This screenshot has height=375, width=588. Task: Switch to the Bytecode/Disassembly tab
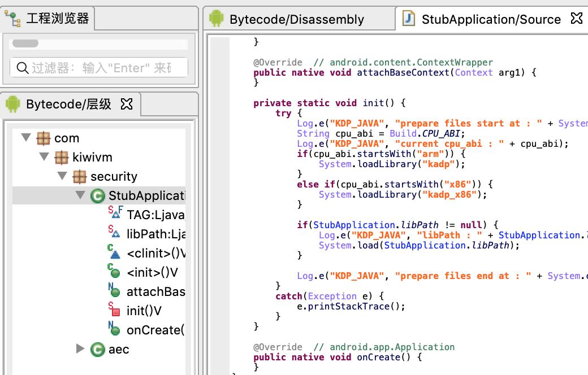click(x=296, y=19)
